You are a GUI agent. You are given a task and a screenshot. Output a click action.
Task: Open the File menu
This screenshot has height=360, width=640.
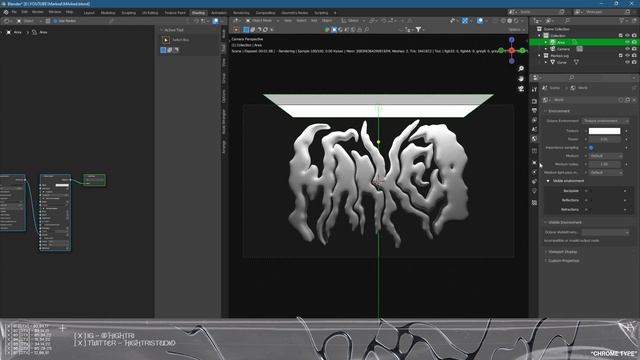coord(14,12)
